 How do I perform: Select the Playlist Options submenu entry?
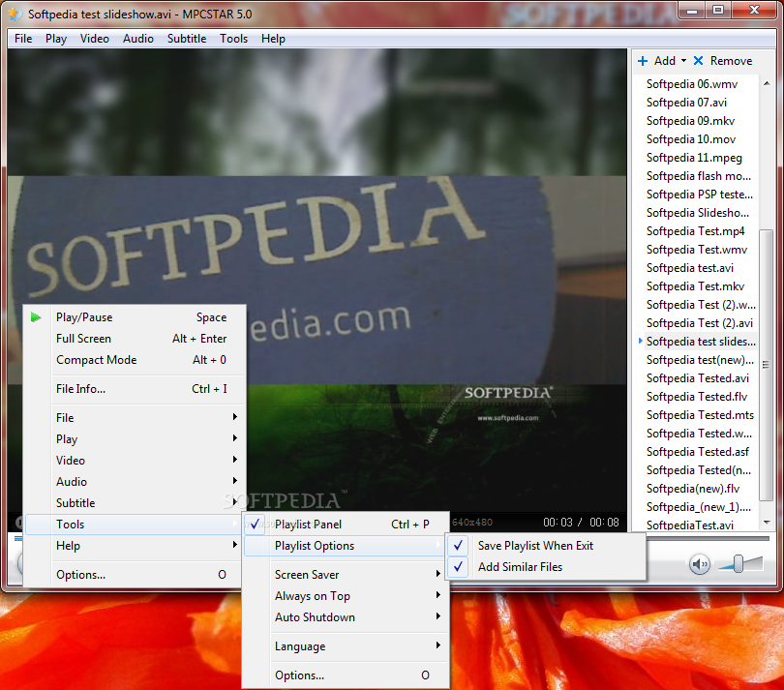coord(346,546)
